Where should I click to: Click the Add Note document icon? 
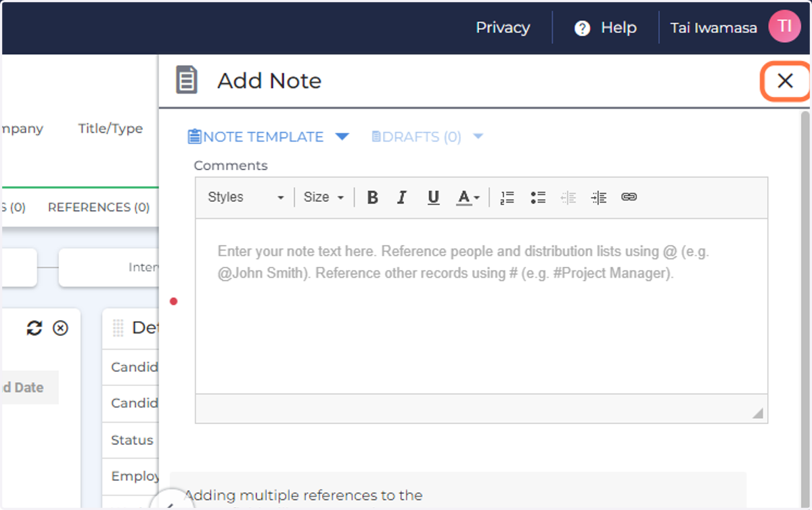[x=187, y=80]
